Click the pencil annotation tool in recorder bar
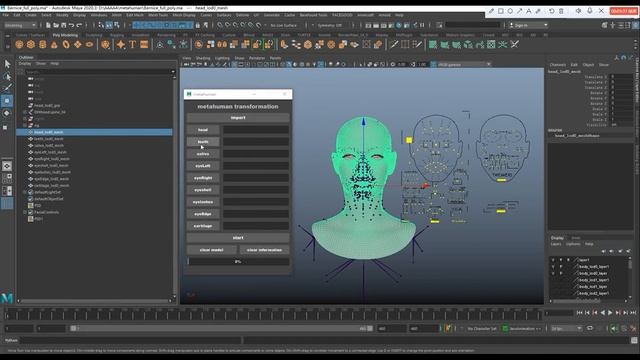Image resolution: width=640 pixels, height=360 pixels. pos(491,11)
